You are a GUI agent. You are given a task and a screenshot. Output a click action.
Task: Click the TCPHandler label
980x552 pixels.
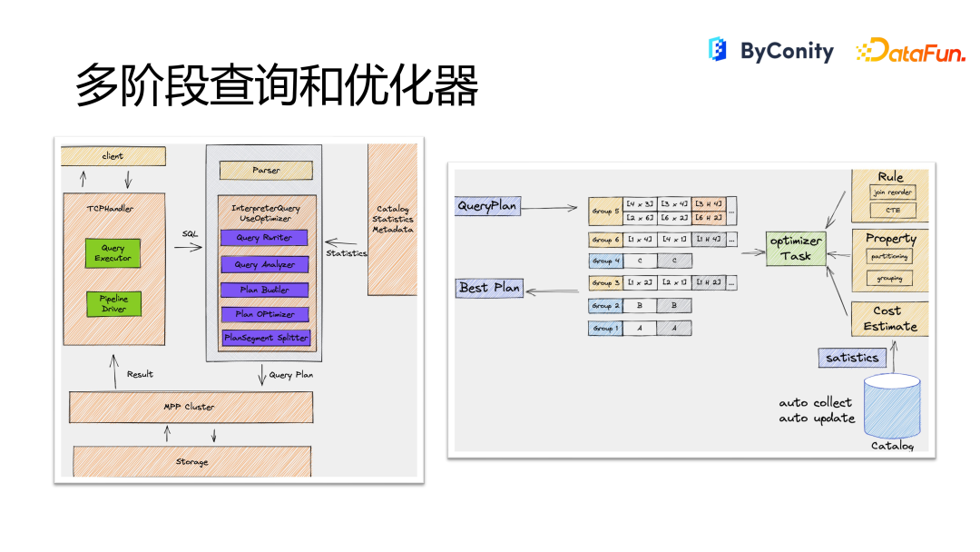(x=110, y=208)
